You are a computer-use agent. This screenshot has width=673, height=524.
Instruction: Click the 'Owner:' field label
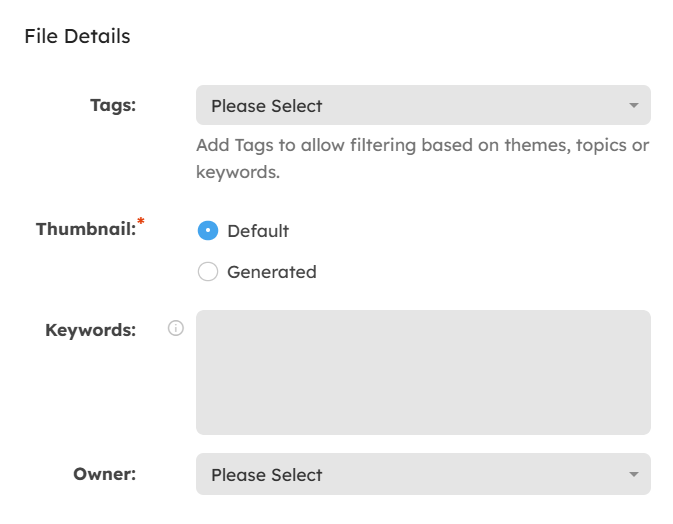[104, 474]
